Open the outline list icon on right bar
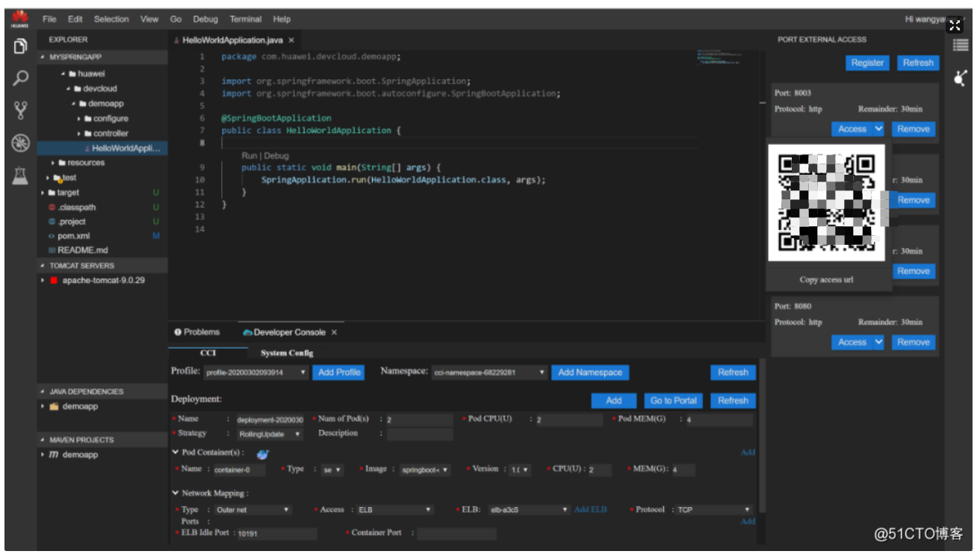The image size is (980, 557). click(x=961, y=46)
